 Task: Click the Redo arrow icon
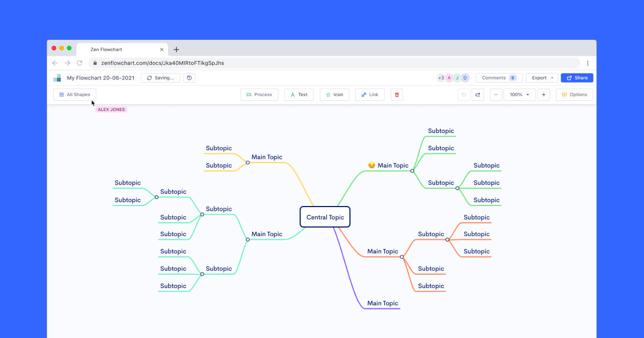click(477, 94)
